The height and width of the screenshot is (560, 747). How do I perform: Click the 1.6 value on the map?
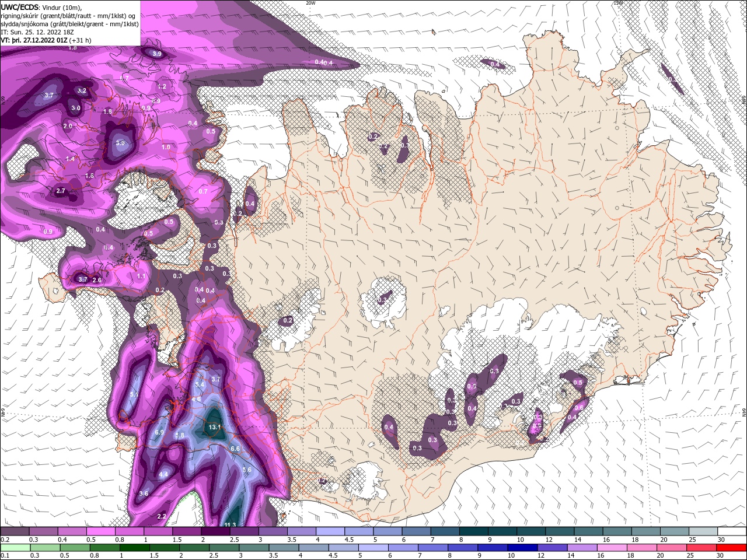click(89, 176)
